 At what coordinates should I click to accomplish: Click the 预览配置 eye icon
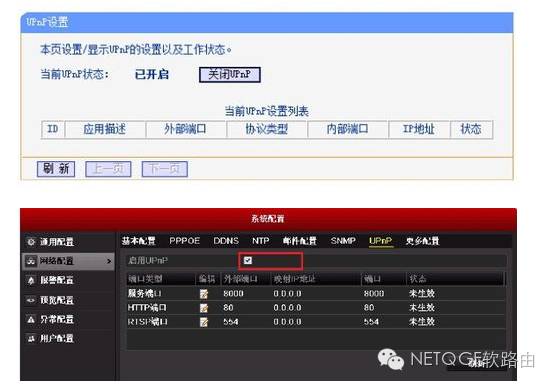pyautogui.click(x=31, y=300)
